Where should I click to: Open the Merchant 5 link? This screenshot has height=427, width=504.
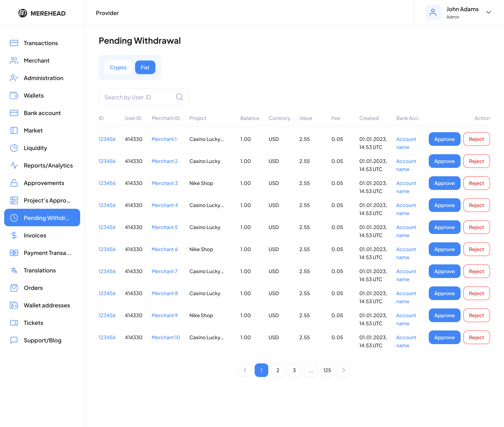164,227
